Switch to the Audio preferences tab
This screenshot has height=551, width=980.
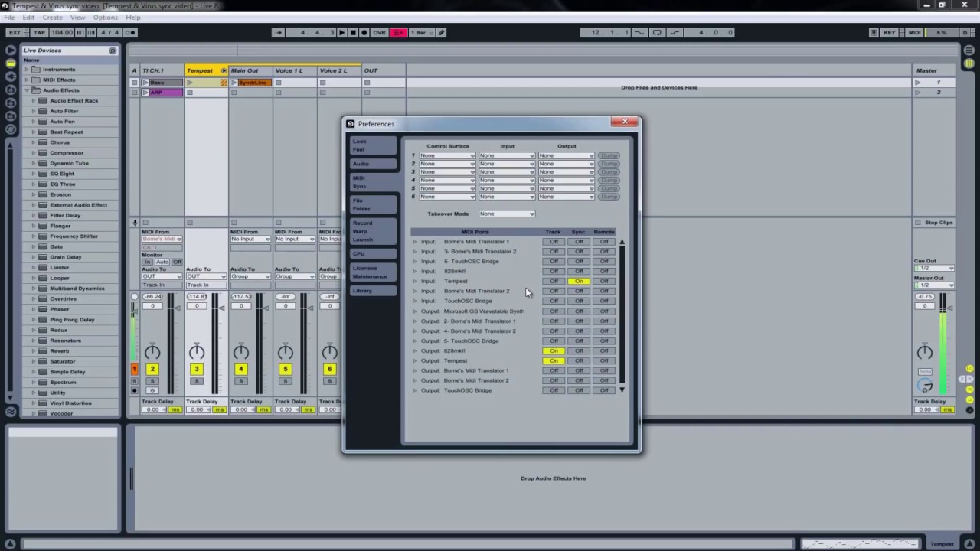(373, 164)
